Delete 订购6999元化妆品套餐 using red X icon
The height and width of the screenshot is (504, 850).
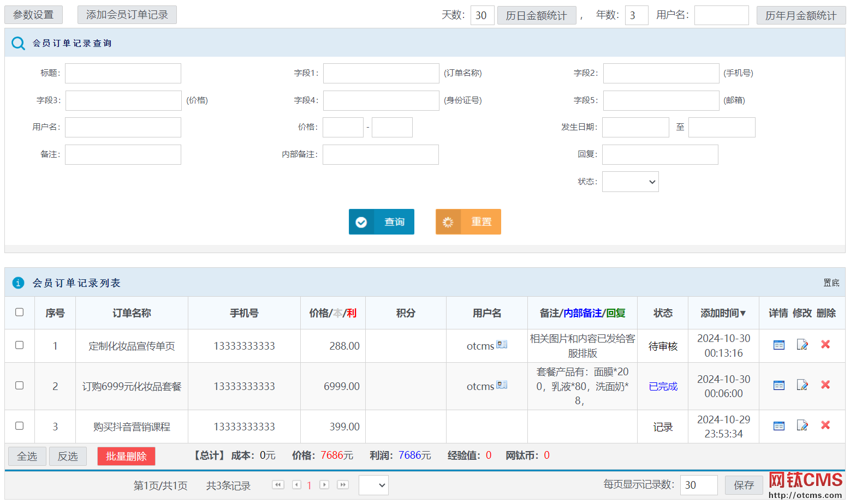825,385
